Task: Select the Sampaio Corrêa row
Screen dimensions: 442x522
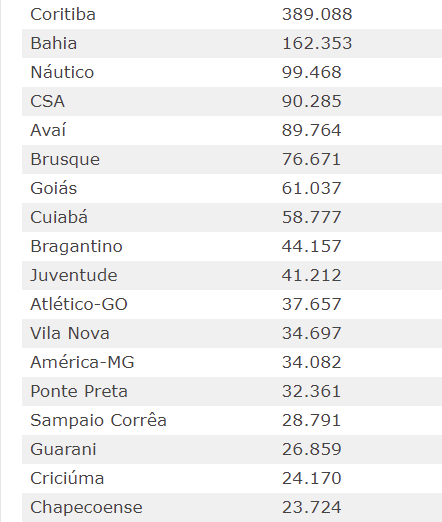Action: coord(232,420)
